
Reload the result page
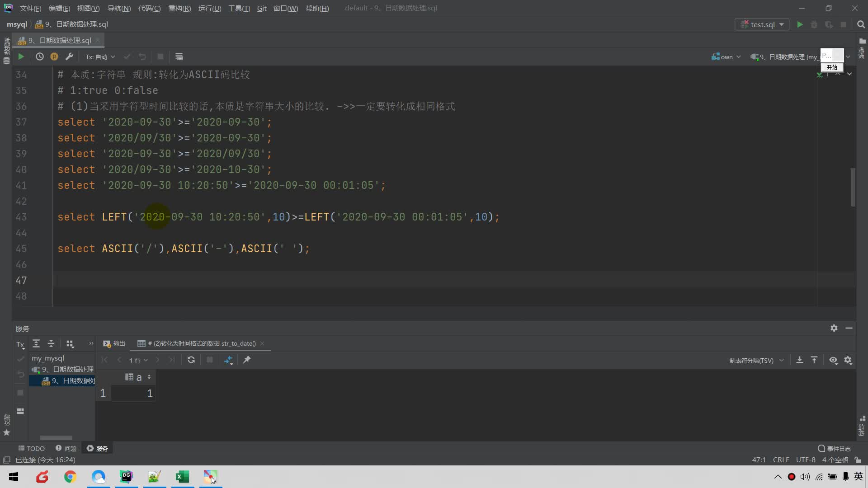(x=191, y=360)
